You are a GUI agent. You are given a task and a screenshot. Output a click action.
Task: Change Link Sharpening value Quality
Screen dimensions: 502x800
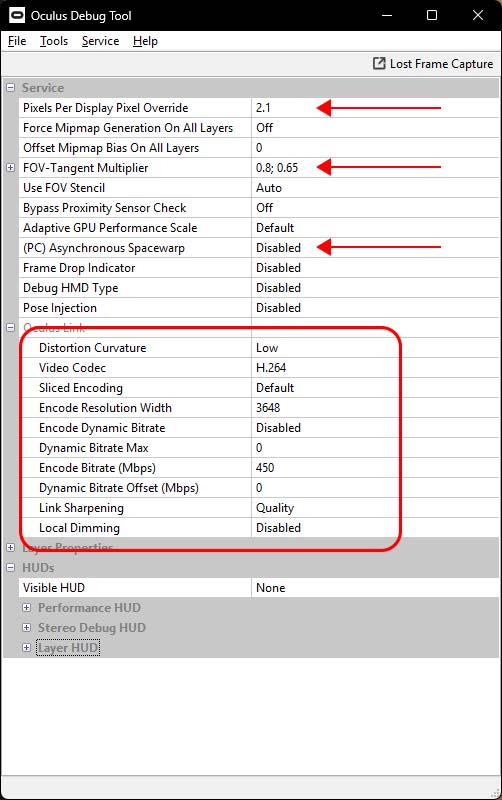pyautogui.click(x=375, y=508)
